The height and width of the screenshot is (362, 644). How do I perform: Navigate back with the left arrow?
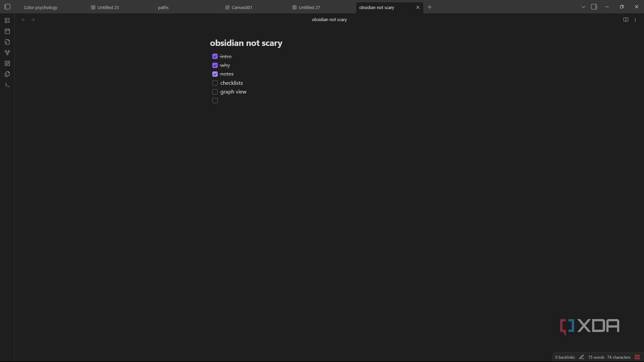(x=23, y=20)
